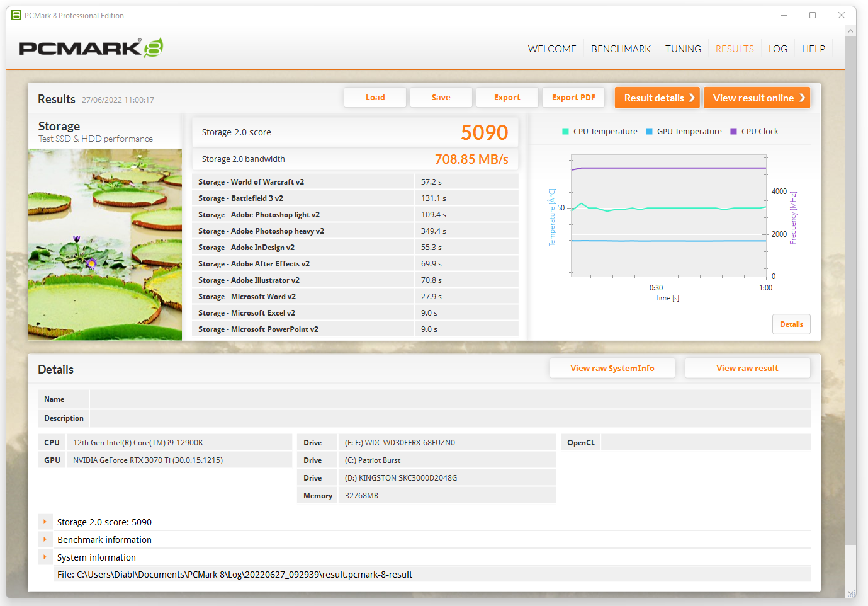The image size is (868, 606).
Task: Open the WELCOME tab
Action: 552,49
